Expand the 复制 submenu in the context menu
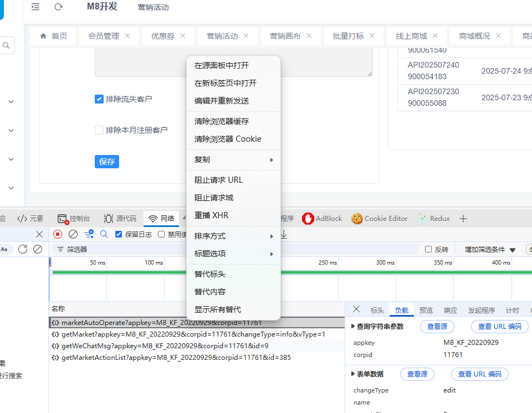 click(233, 159)
